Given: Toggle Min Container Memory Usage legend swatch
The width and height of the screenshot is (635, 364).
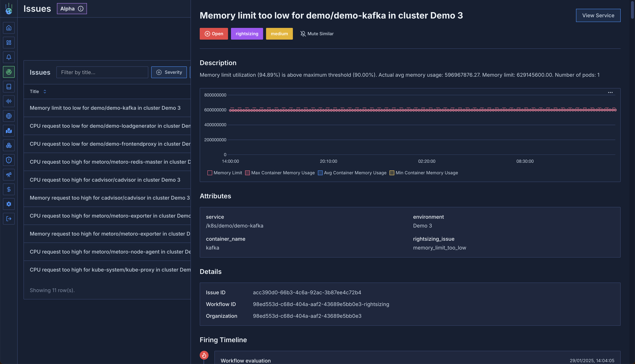Looking at the screenshot, I should [x=392, y=173].
